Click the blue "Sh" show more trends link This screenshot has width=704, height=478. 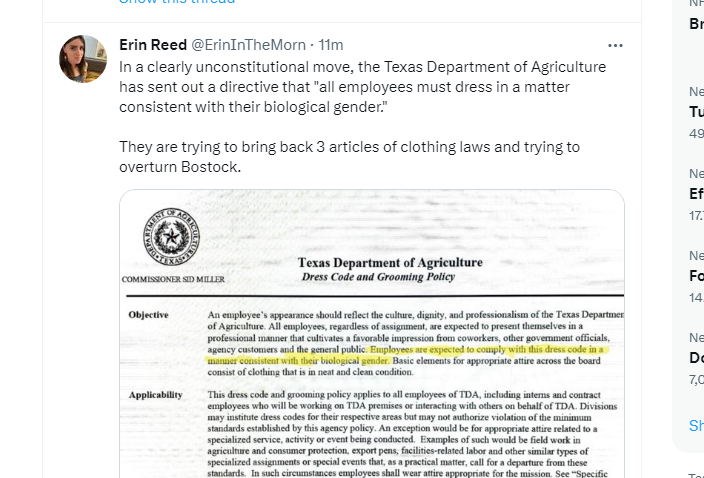[x=696, y=425]
